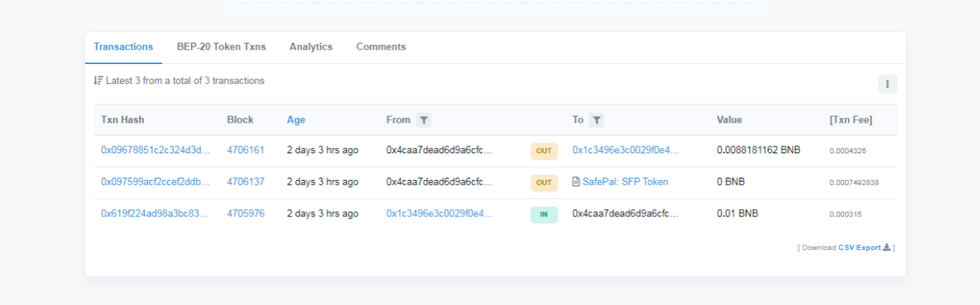Select the Comments tab

[381, 47]
